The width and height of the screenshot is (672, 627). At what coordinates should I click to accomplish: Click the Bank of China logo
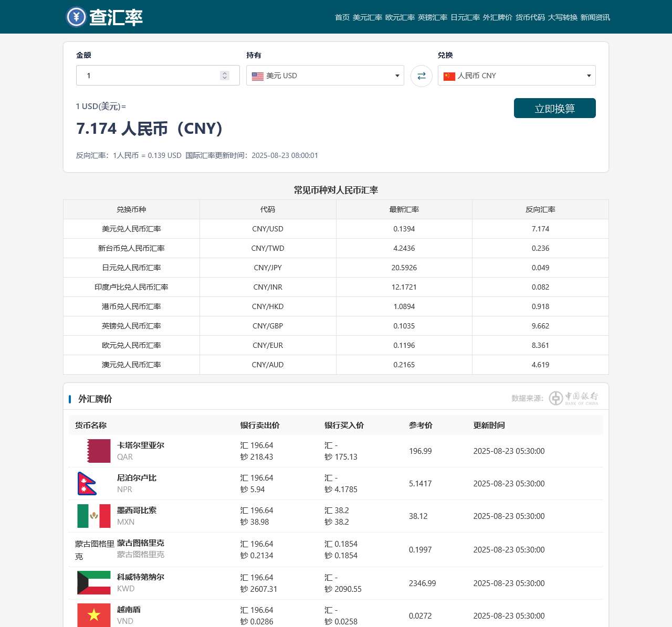tap(574, 398)
